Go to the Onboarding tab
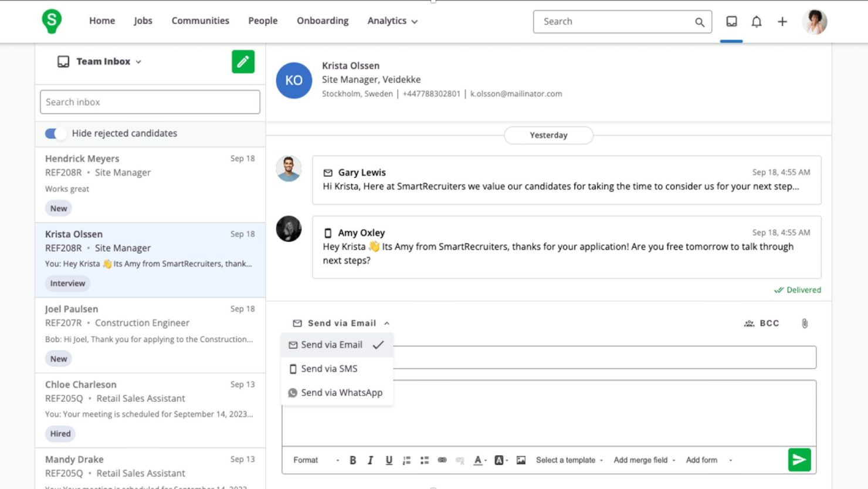 323,21
